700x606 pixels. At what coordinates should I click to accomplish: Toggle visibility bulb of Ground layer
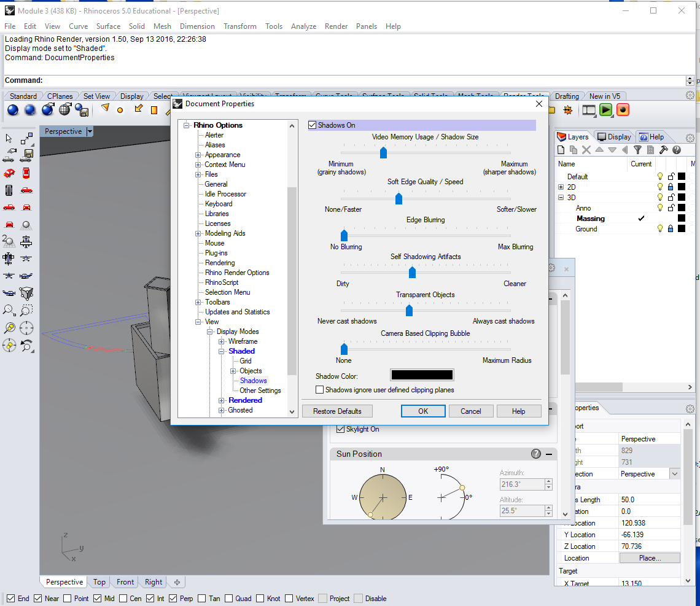pyautogui.click(x=660, y=228)
